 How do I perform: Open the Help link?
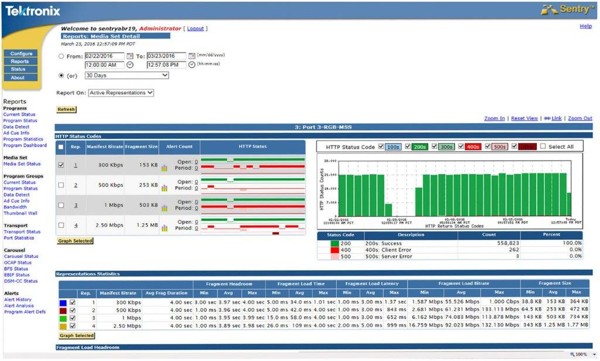585,26
